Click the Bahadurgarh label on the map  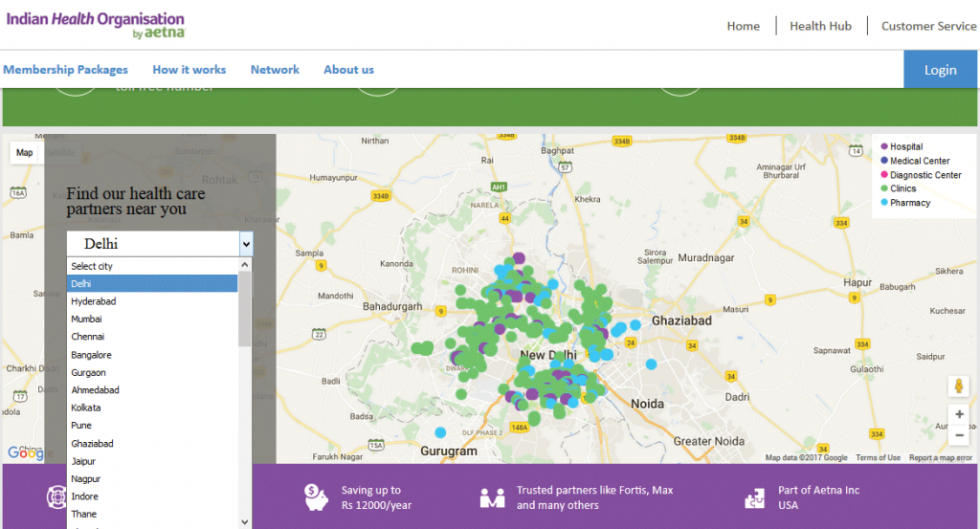point(392,307)
